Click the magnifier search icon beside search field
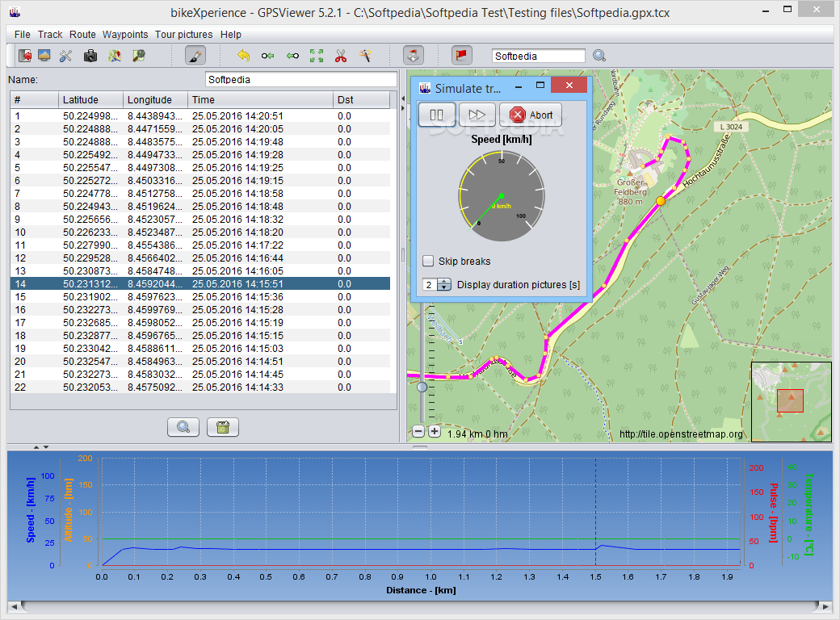The image size is (840, 620). click(x=599, y=56)
